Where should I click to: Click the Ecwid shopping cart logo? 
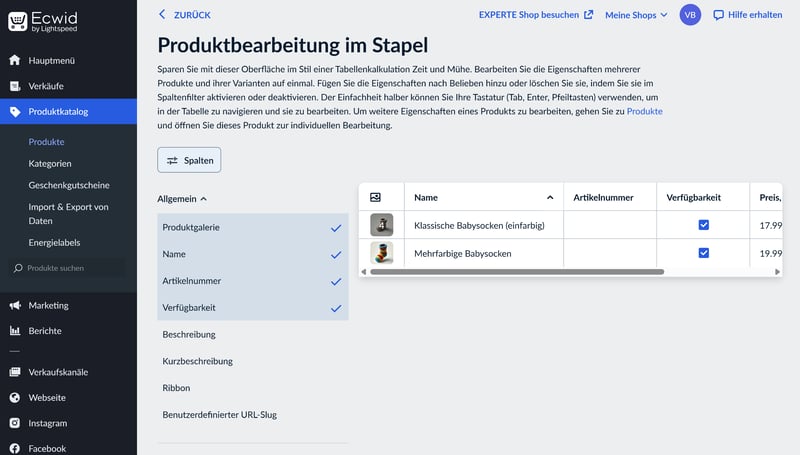click(x=17, y=22)
